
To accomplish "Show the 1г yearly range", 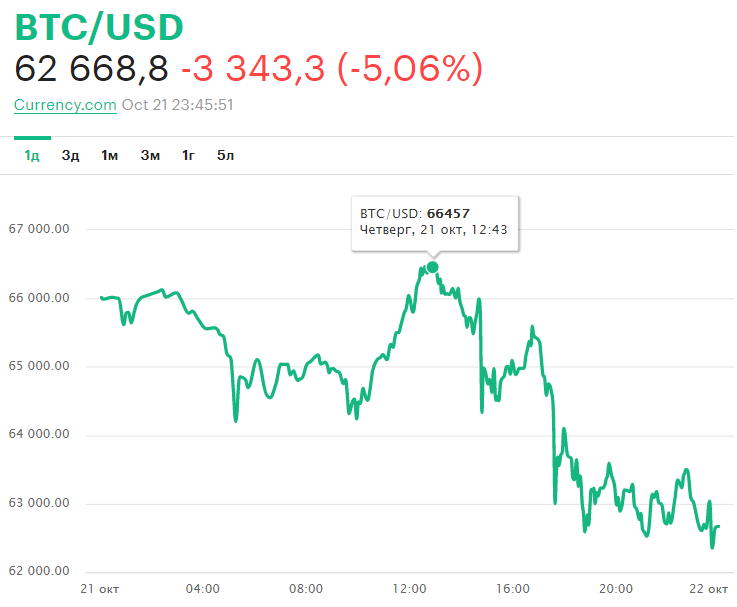I will click(x=188, y=155).
